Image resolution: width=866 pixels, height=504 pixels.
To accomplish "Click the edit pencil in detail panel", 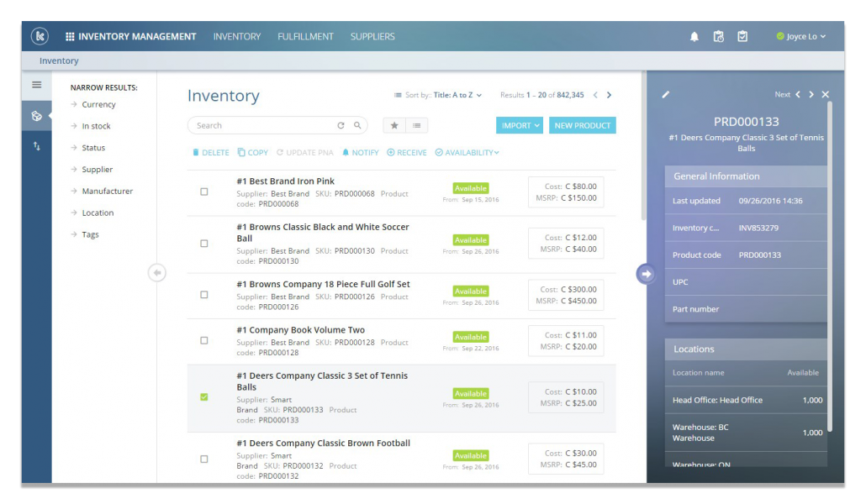I will (x=666, y=94).
